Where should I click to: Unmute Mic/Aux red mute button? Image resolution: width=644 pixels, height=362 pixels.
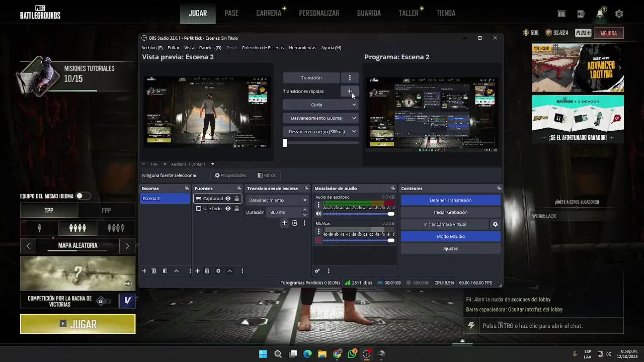[x=318, y=240]
